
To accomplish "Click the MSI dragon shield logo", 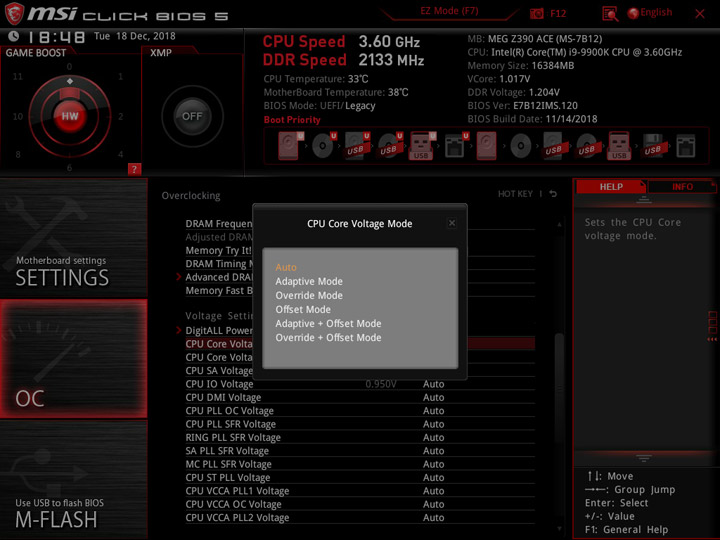I will (x=14, y=13).
